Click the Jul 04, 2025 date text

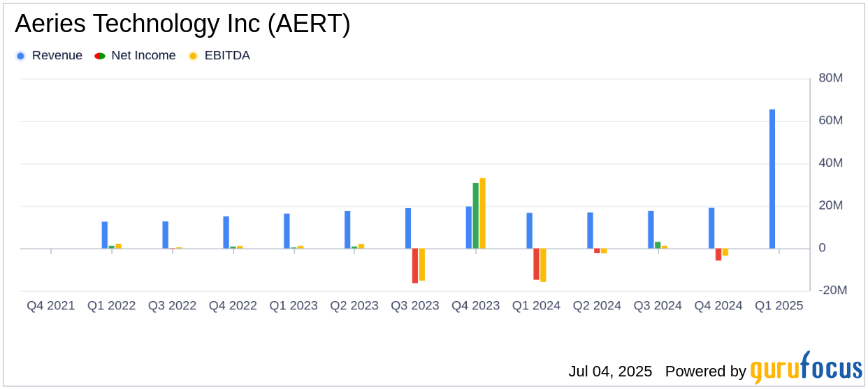(x=610, y=372)
